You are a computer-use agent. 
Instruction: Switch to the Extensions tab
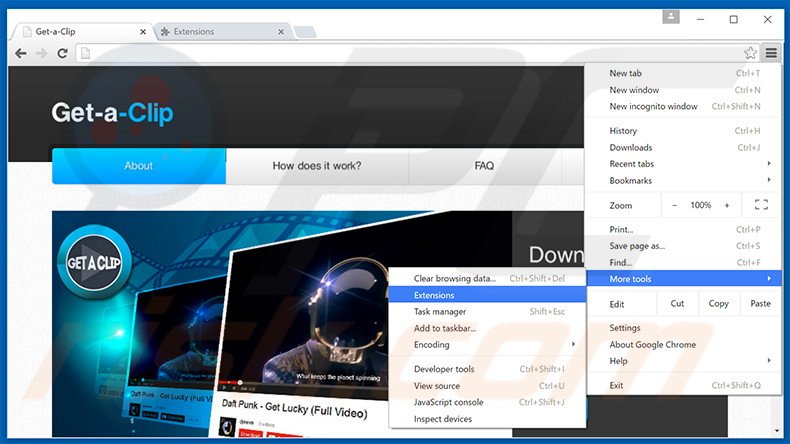tap(220, 32)
